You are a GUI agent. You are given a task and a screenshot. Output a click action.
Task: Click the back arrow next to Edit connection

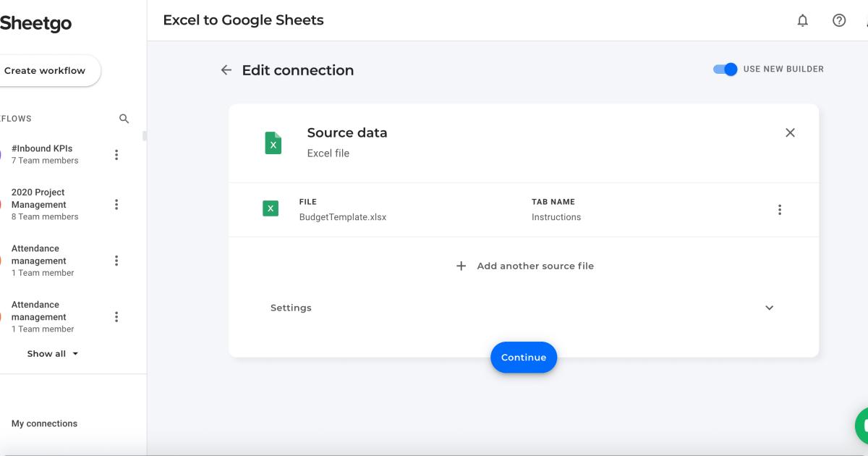pos(226,69)
